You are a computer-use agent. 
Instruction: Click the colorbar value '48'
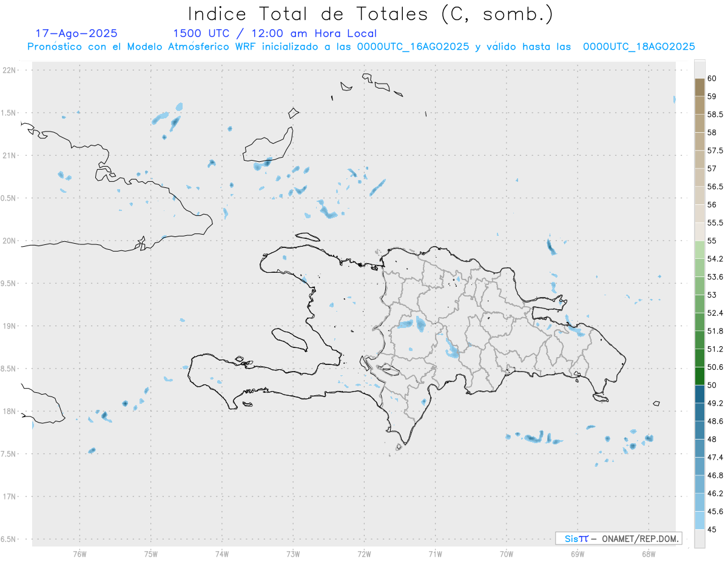[711, 440]
